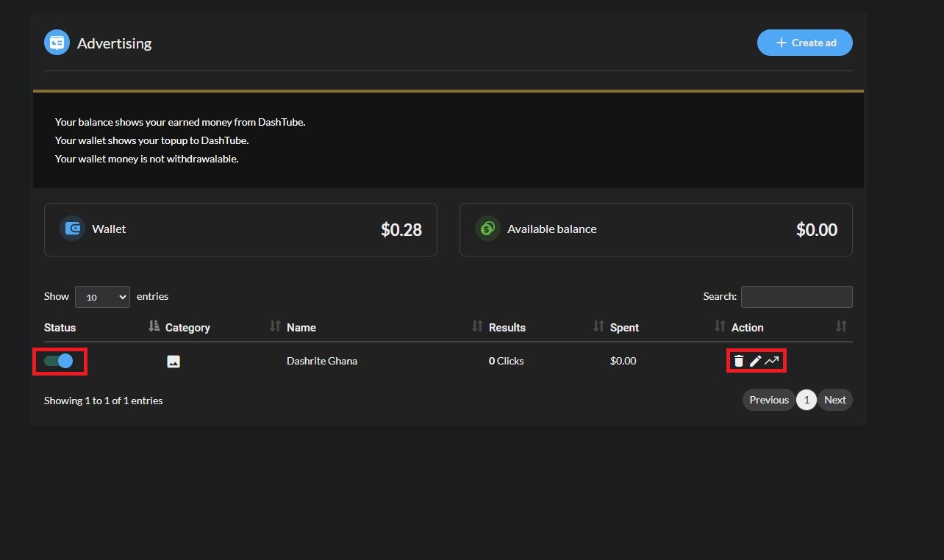The height and width of the screenshot is (560, 944).
Task: Select page 1 in pagination
Action: point(807,400)
